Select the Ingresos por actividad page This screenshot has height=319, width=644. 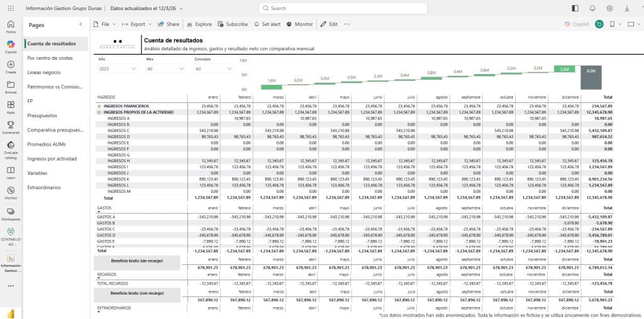pyautogui.click(x=56, y=159)
